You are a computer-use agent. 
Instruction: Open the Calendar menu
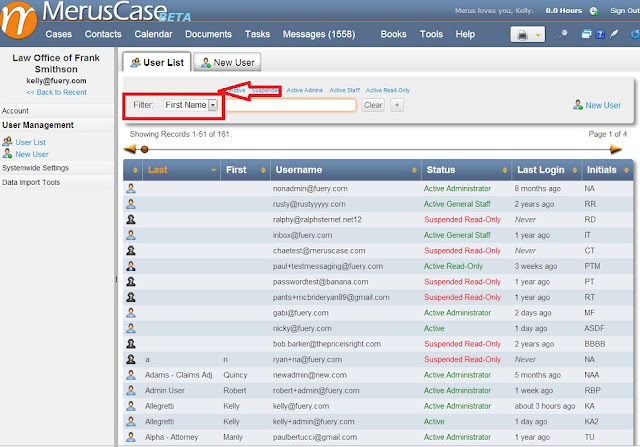[x=153, y=34]
